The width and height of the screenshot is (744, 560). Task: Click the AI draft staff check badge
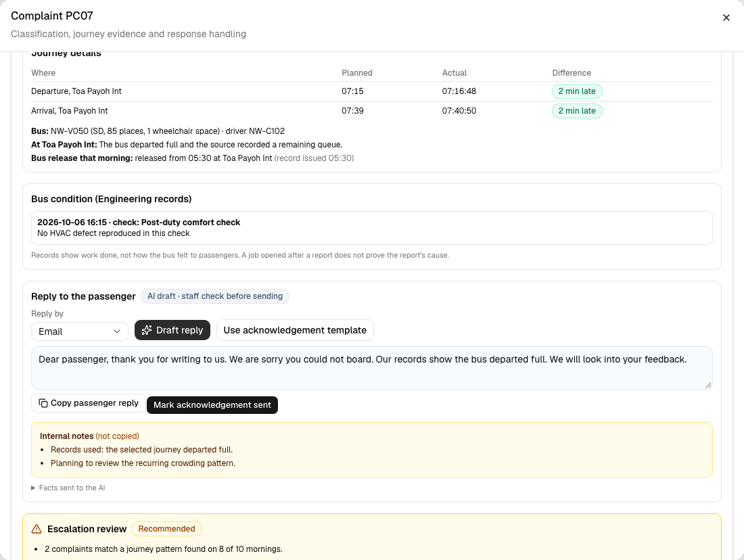point(215,296)
